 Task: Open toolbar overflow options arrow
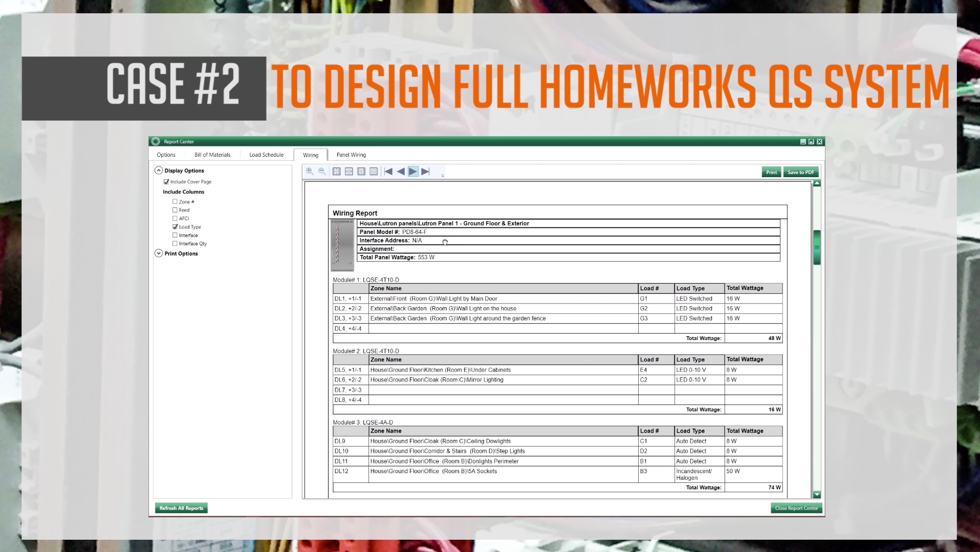click(x=443, y=175)
